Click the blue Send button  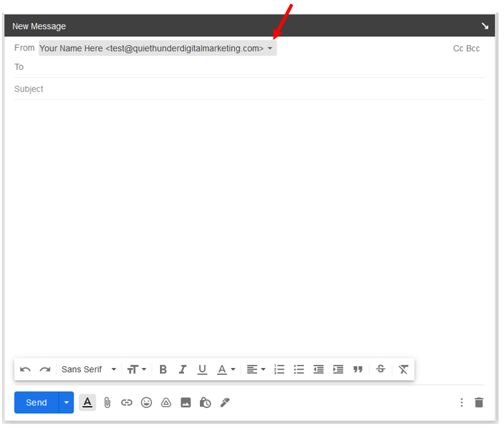click(37, 403)
